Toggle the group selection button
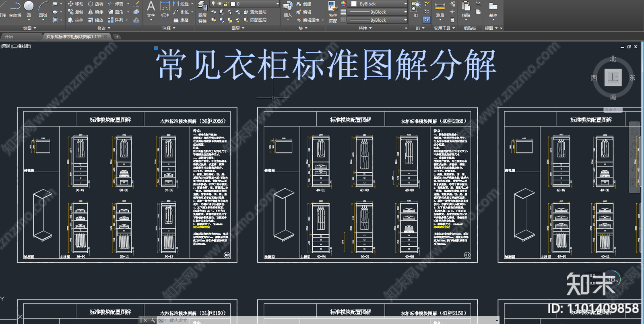Screen dimensions: 644x324 [x=426, y=20]
